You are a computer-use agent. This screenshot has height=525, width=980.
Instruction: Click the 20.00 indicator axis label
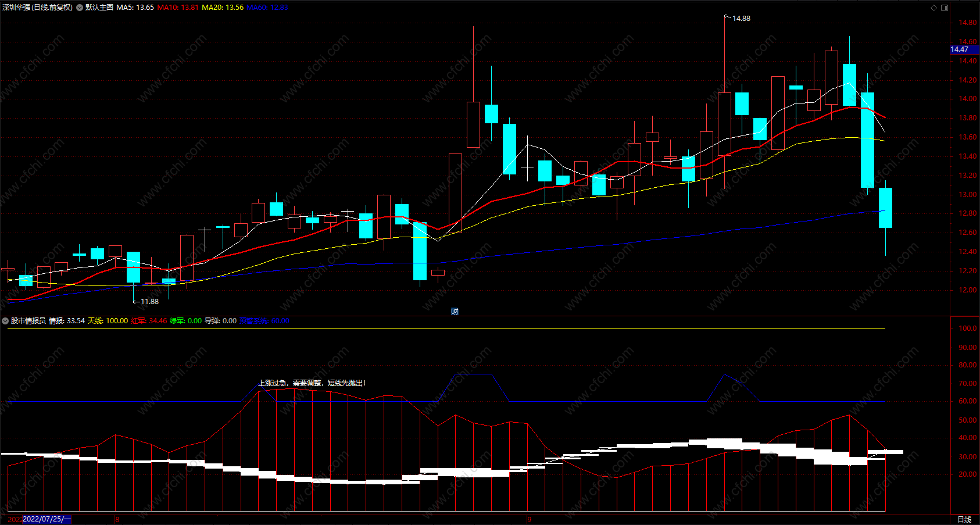[968, 474]
